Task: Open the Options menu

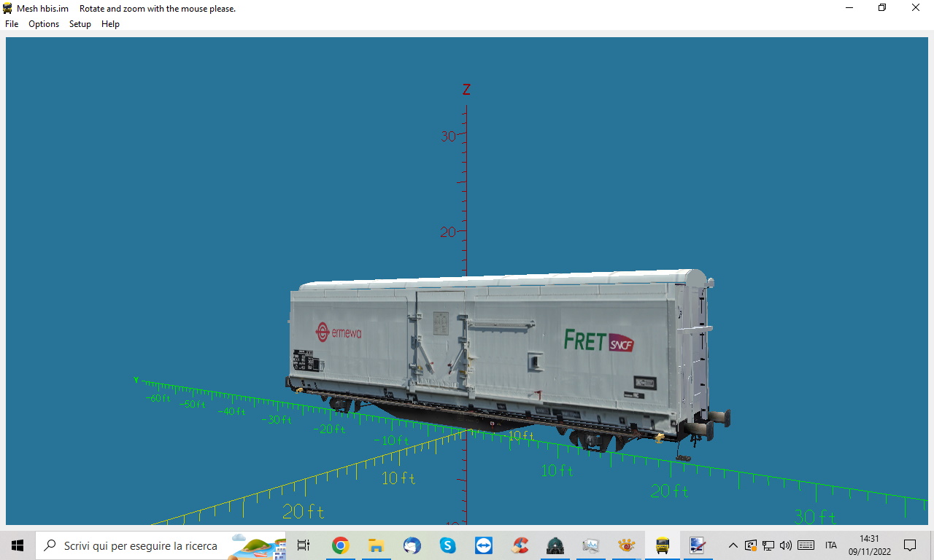Action: (44, 24)
